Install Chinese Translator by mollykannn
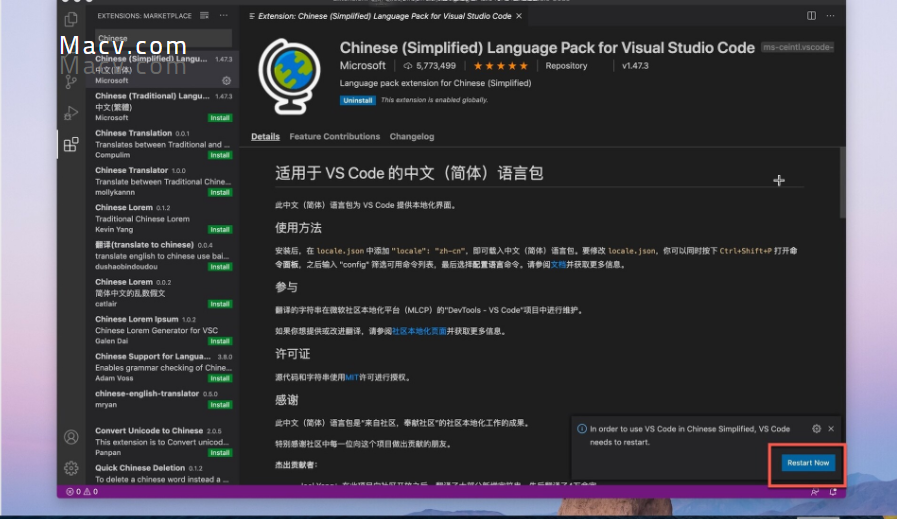 (220, 192)
